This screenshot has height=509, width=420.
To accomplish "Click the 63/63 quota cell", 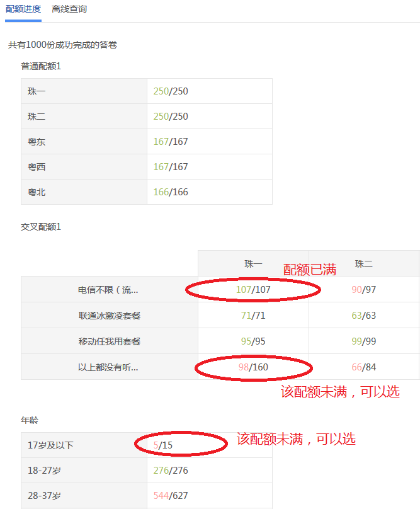I will pos(364,316).
